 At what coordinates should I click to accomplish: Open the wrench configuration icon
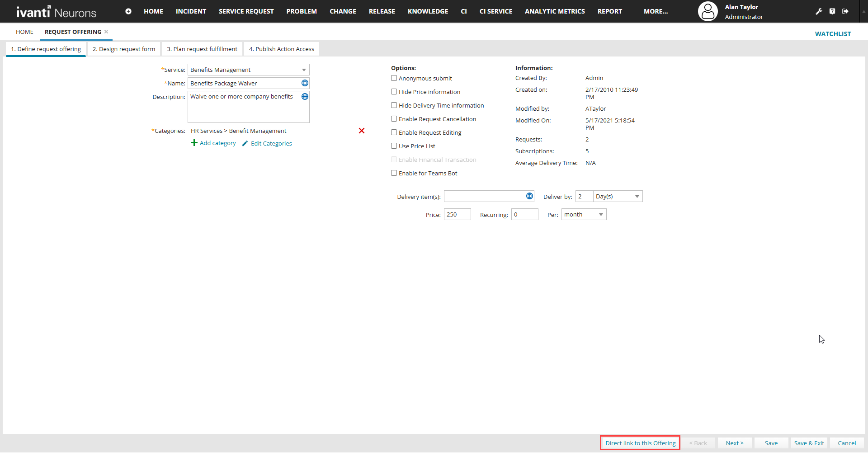[x=819, y=11]
